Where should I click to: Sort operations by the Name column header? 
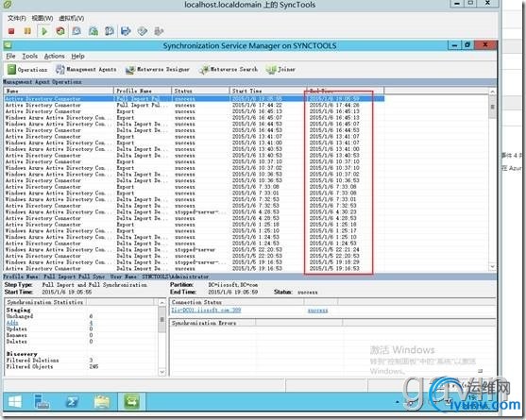[59, 91]
